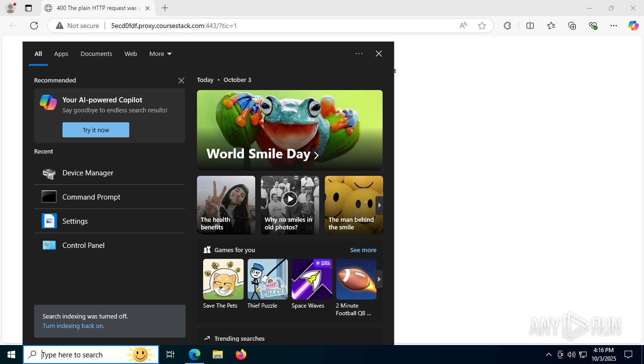
Task: Click the browser back arrow
Action: (x=13, y=26)
